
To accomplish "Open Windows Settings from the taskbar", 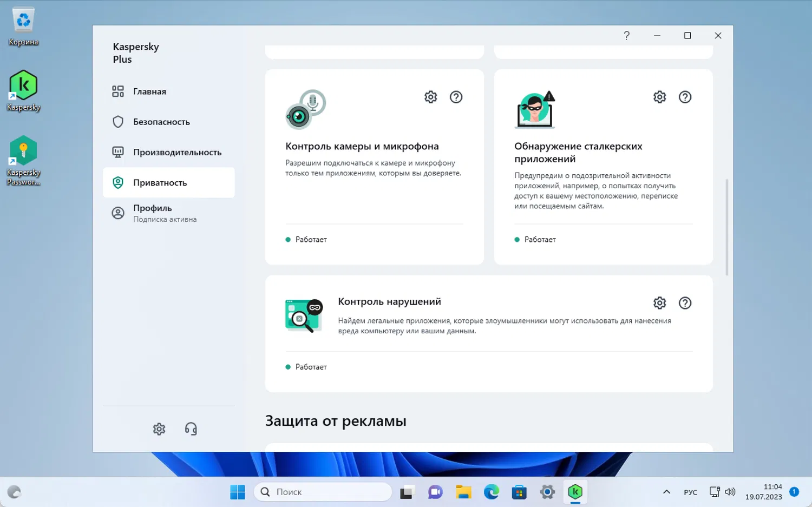I will [x=547, y=492].
